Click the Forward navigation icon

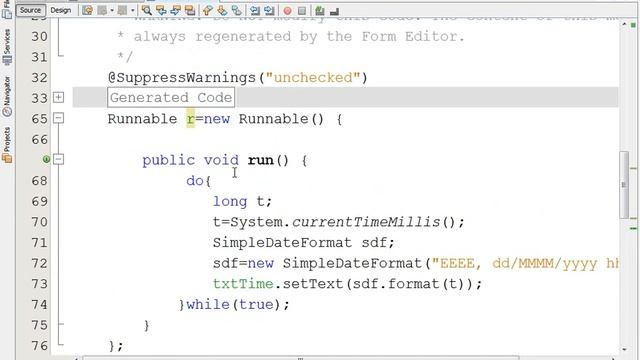tap(122, 11)
